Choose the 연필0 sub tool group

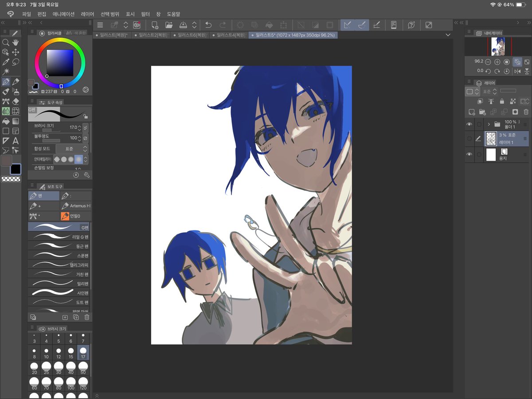pos(76,216)
